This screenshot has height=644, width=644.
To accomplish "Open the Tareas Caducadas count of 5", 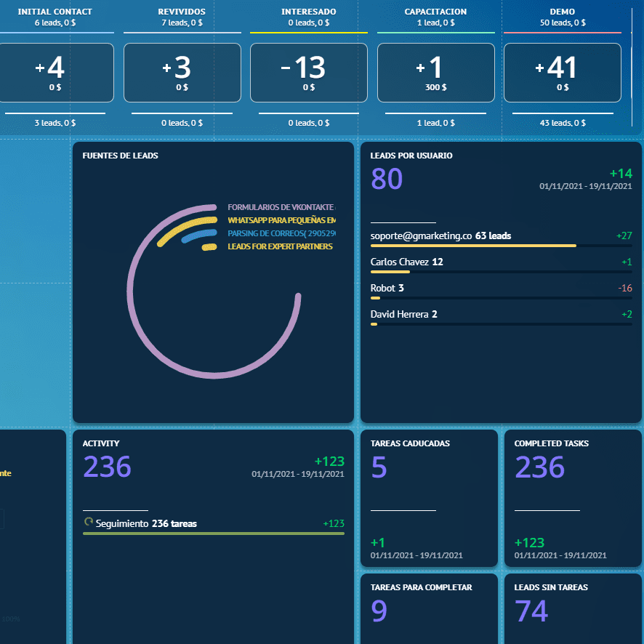I will click(379, 467).
